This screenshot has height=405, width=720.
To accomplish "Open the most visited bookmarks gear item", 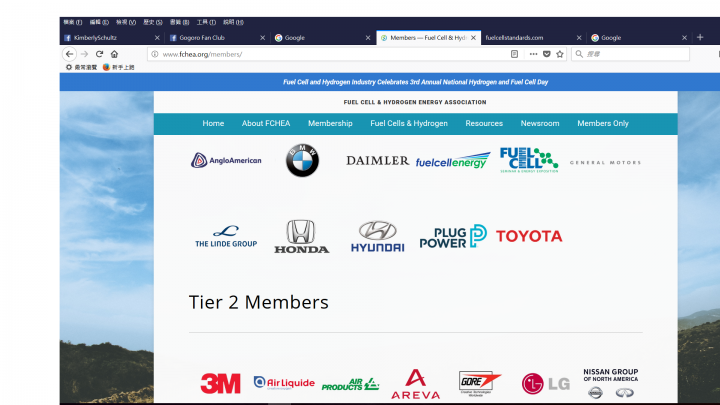I will coord(81,67).
